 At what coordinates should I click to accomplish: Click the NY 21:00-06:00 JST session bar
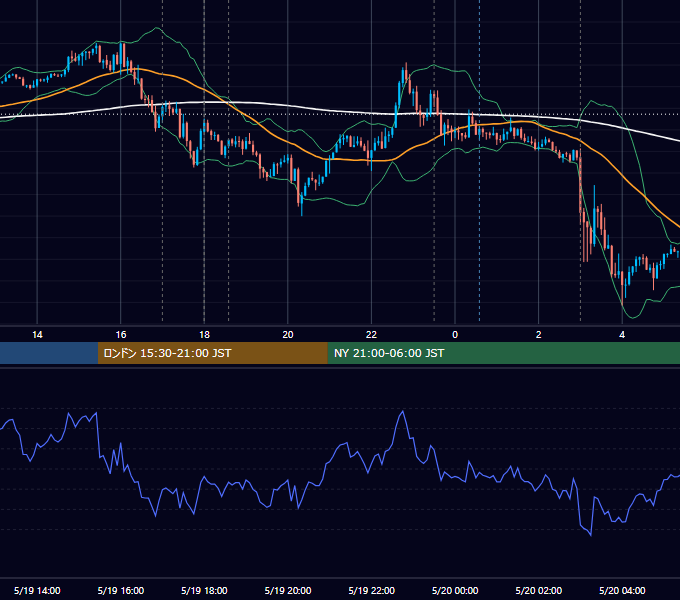pos(503,353)
